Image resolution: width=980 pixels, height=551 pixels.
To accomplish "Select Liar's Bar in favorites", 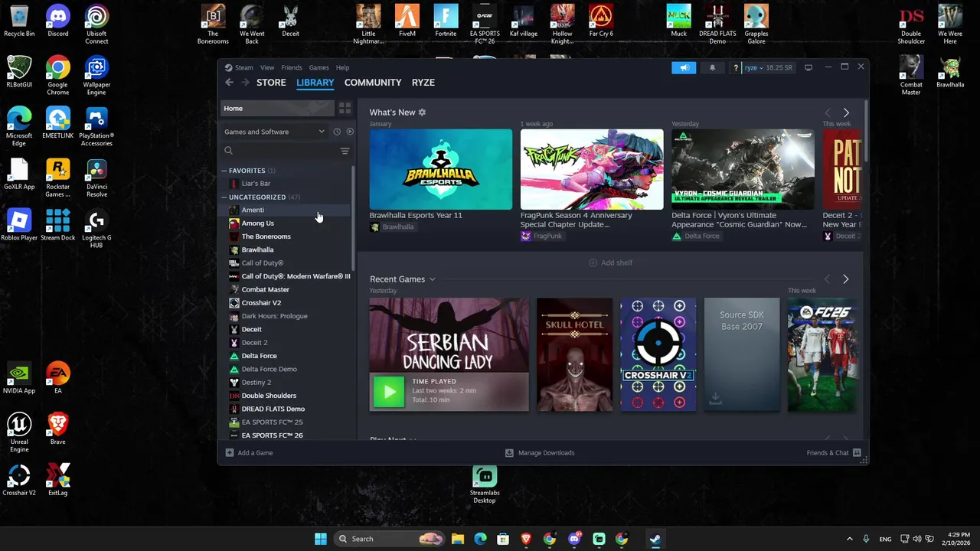I will coord(256,184).
